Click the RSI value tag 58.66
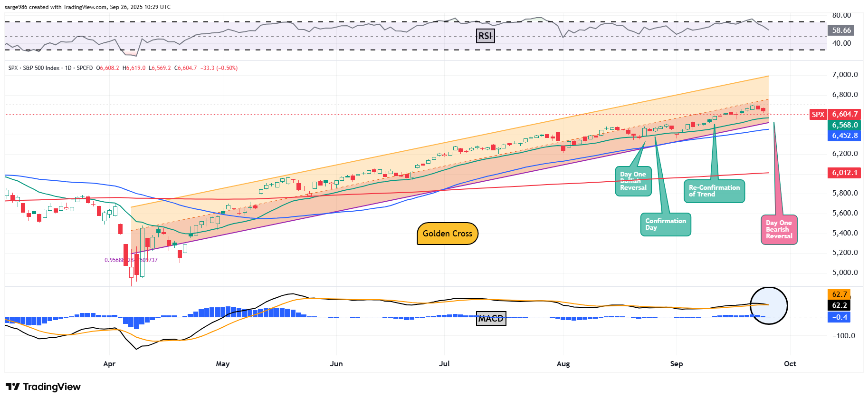 point(841,30)
